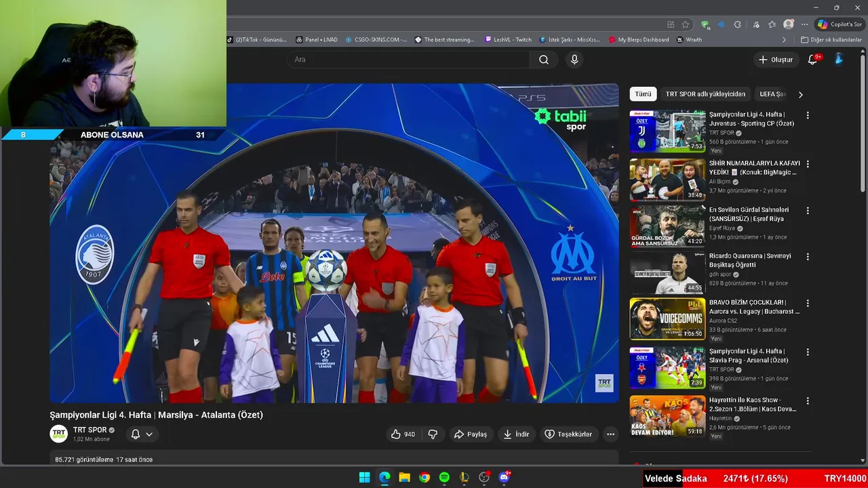868x488 pixels.
Task: Select TRT SPOR adlı yükleyiciden chip
Action: [x=705, y=94]
